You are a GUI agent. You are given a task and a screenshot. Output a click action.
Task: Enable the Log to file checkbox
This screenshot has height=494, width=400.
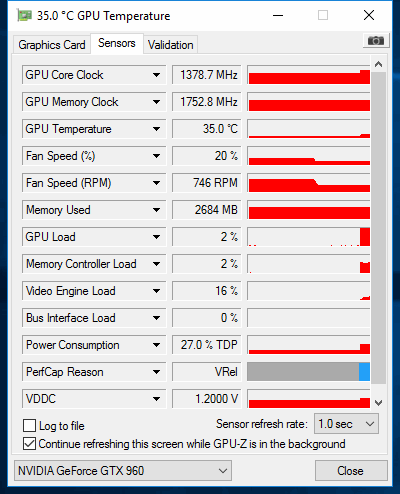tap(29, 426)
